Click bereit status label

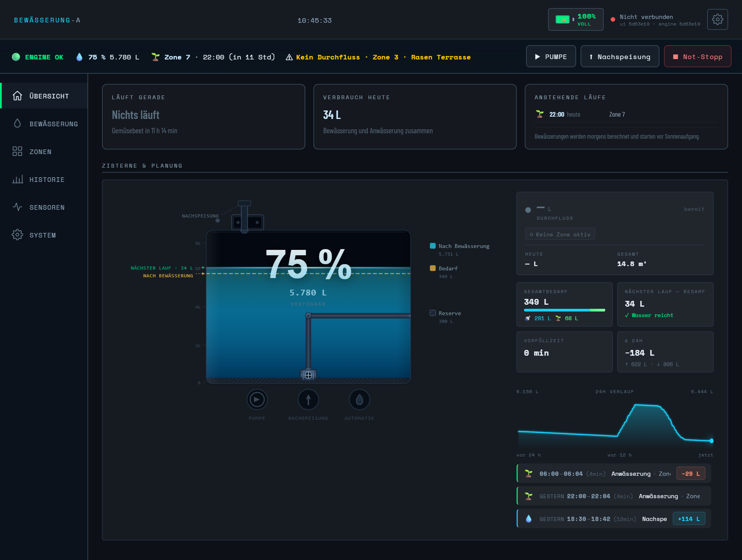point(694,209)
